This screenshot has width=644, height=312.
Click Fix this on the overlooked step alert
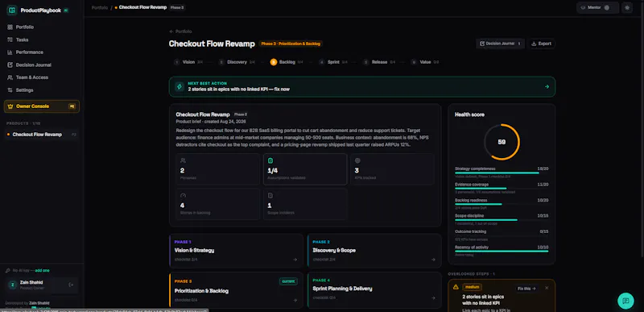526,289
